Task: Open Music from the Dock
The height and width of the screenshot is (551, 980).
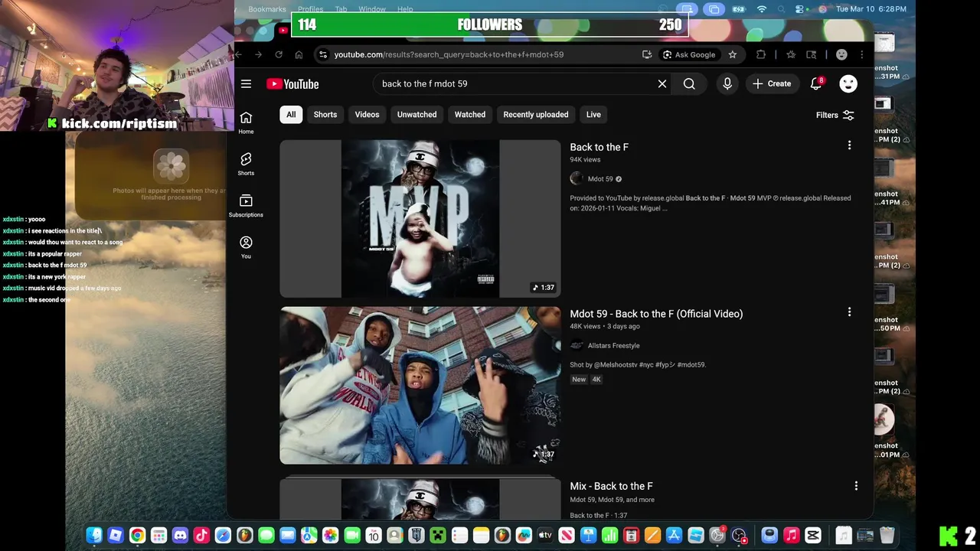Action: [x=791, y=536]
